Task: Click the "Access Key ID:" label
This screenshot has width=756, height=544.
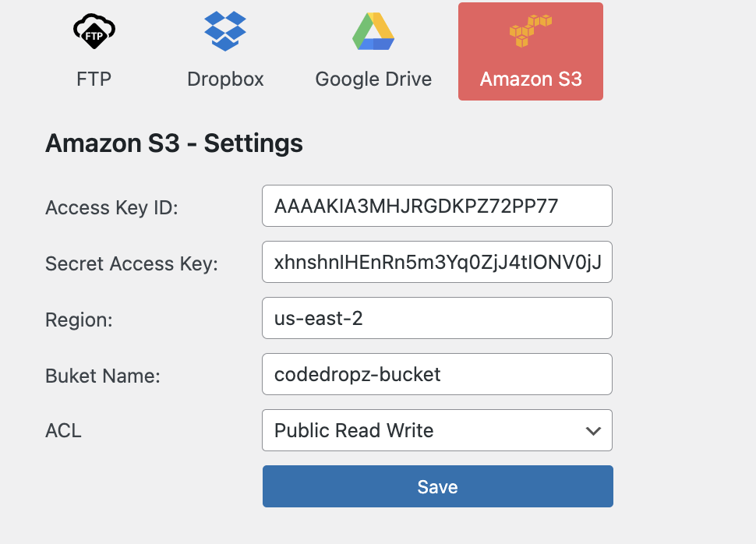Action: [112, 208]
